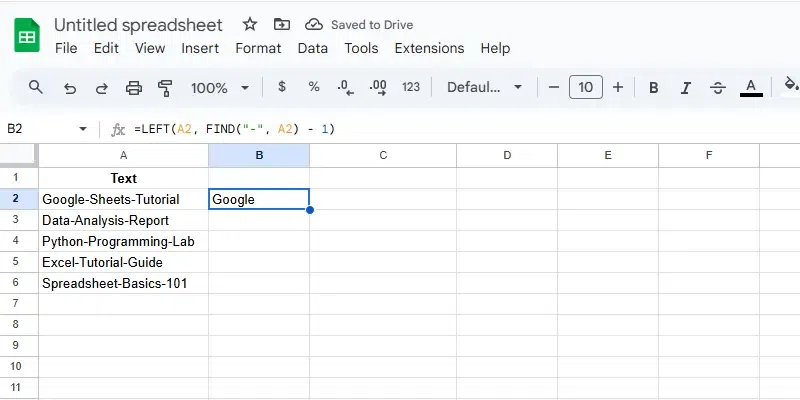Click the search menus magnifier icon
800x400 pixels.
[x=36, y=87]
